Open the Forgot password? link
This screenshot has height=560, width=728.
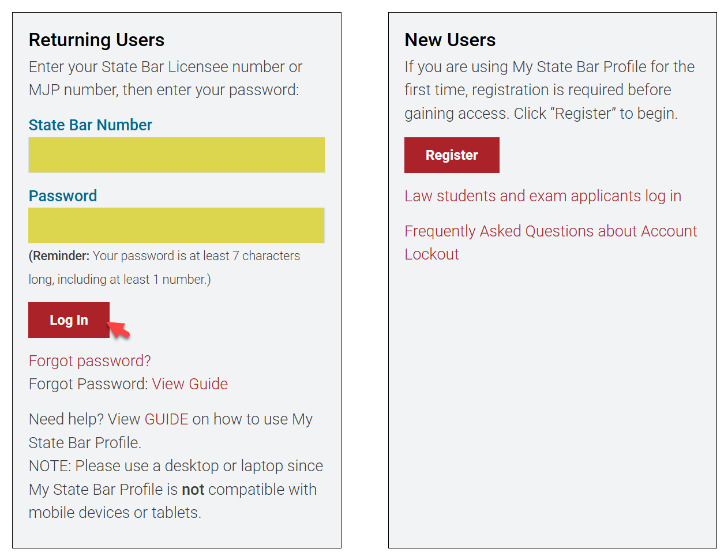89,361
